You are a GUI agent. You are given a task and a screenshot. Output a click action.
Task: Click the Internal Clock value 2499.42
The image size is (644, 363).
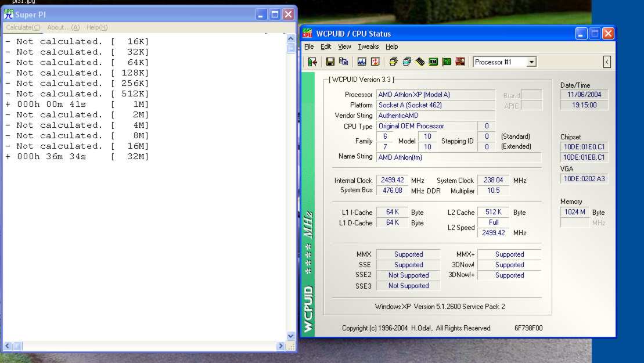[392, 180]
